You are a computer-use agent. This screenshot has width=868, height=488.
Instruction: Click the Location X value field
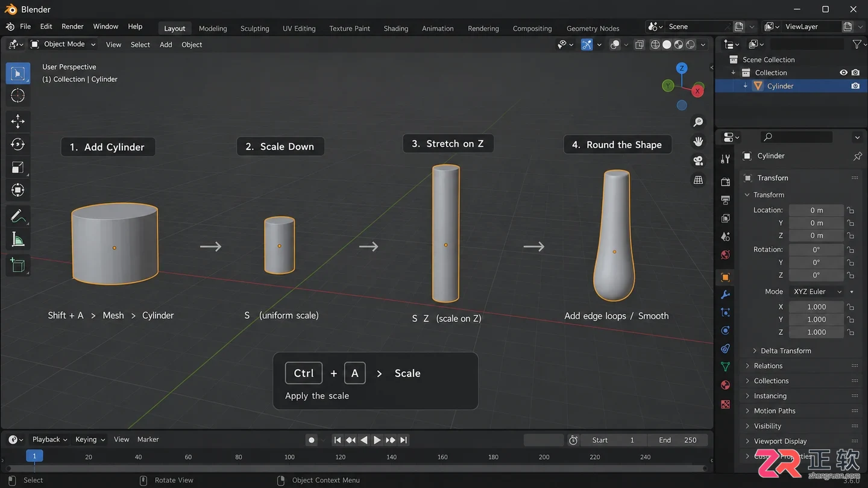click(x=816, y=210)
